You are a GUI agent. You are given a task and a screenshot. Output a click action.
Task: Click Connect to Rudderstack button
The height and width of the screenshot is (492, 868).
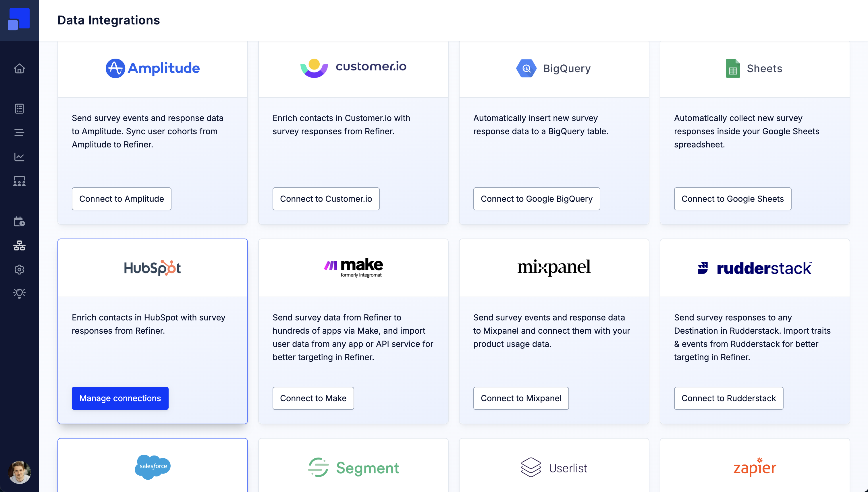point(728,398)
